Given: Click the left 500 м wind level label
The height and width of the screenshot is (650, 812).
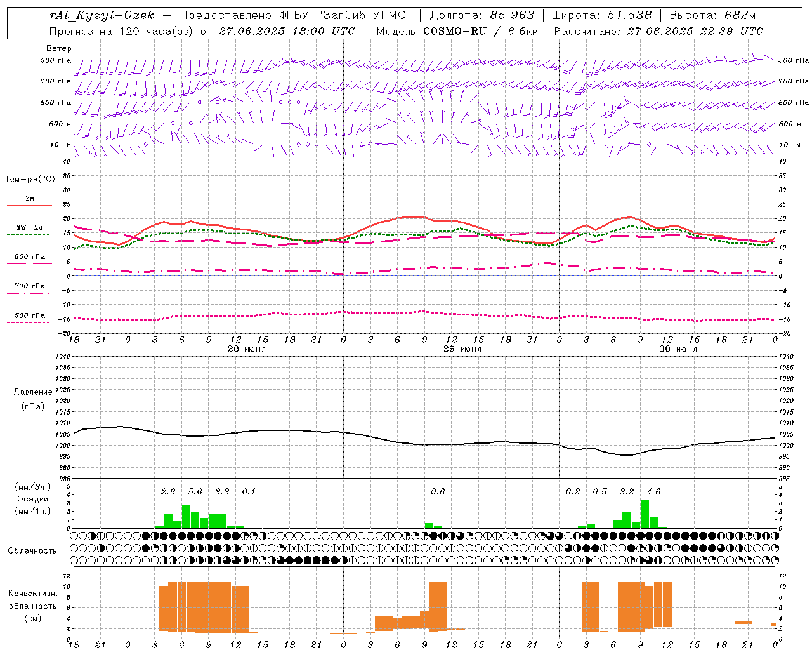Looking at the screenshot, I should coord(61,124).
